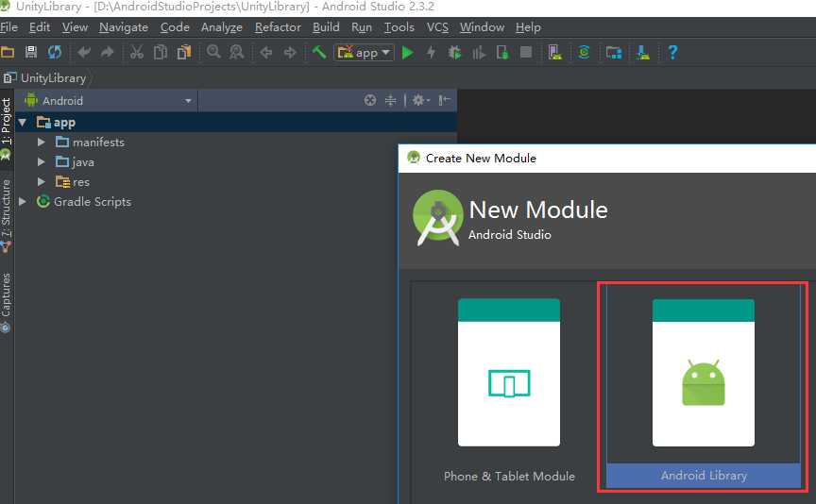Click the blue Help question mark
Screen dimensions: 816x504
(672, 52)
